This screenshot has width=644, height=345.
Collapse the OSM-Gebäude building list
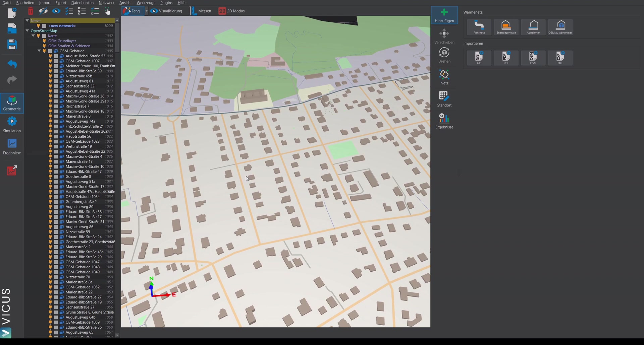coord(39,51)
